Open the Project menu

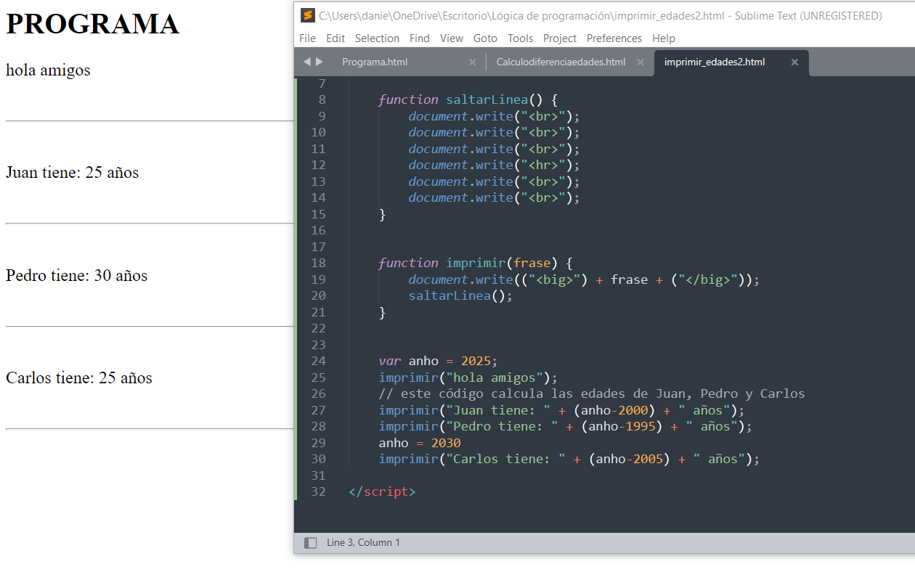(x=560, y=38)
